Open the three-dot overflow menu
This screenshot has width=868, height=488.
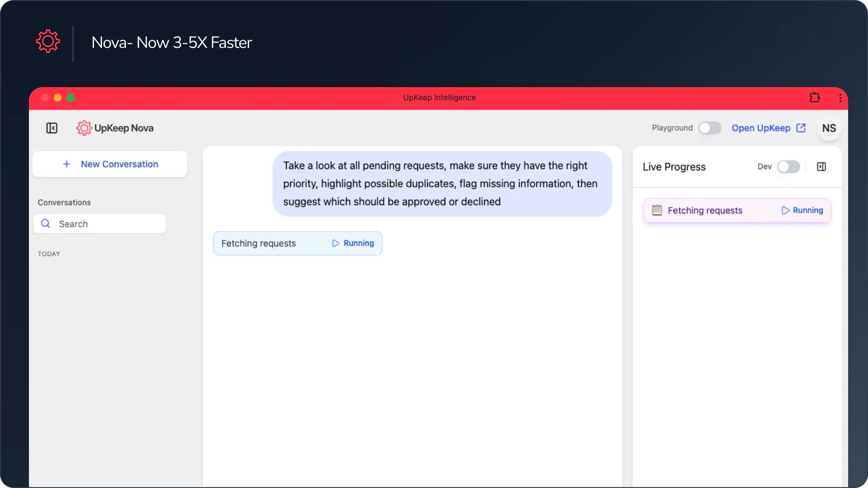click(x=840, y=98)
